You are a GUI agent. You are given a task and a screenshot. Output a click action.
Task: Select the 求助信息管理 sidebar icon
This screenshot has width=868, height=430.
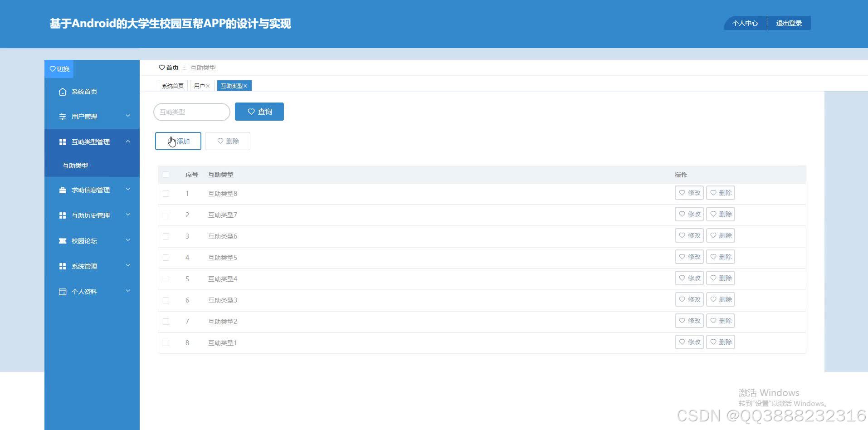pos(63,190)
